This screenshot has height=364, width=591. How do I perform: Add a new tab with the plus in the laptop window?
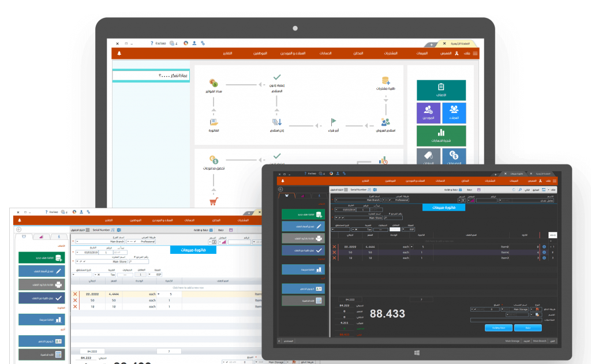pos(432,44)
